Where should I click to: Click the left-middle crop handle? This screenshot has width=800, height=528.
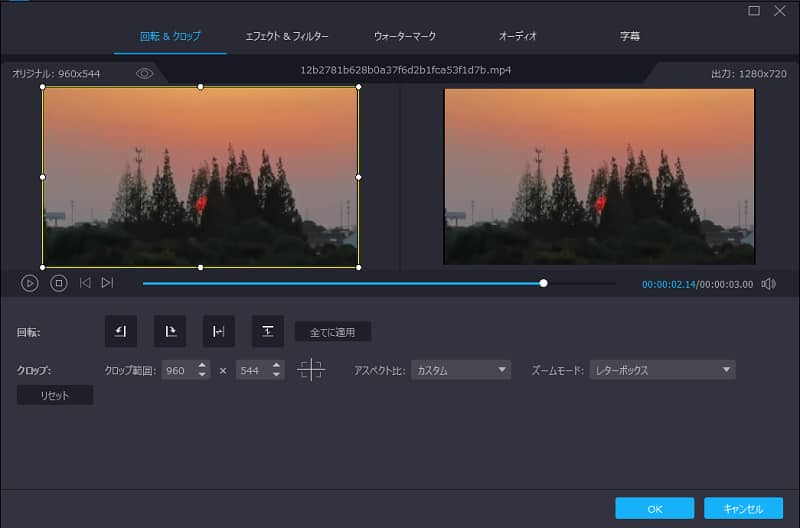[42, 177]
